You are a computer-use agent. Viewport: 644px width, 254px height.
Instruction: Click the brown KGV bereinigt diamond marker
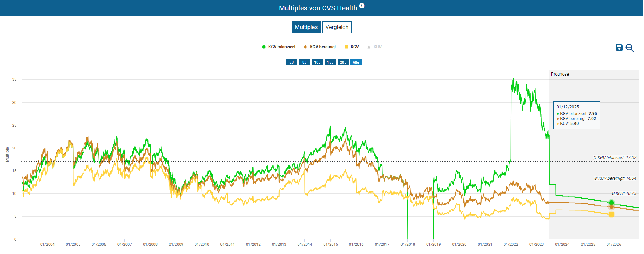point(611,207)
